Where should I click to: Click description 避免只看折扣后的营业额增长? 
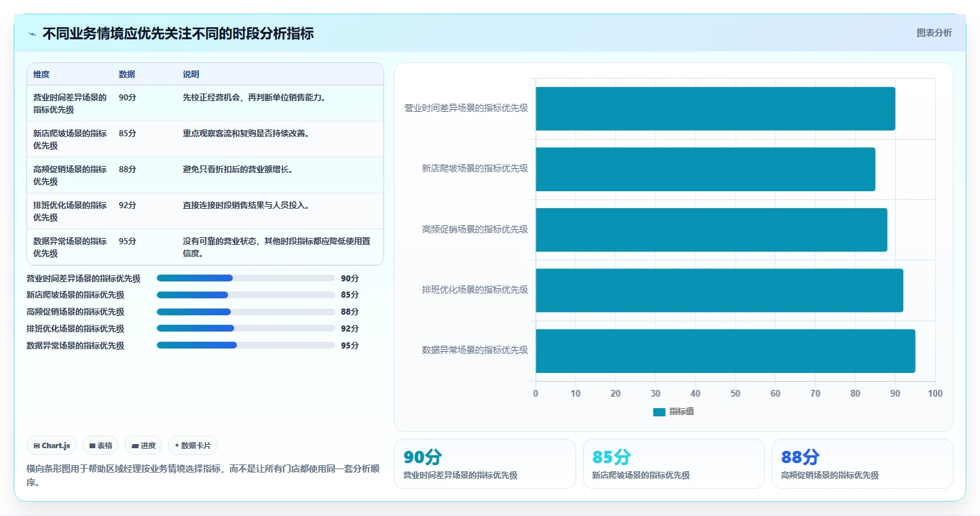pyautogui.click(x=239, y=169)
